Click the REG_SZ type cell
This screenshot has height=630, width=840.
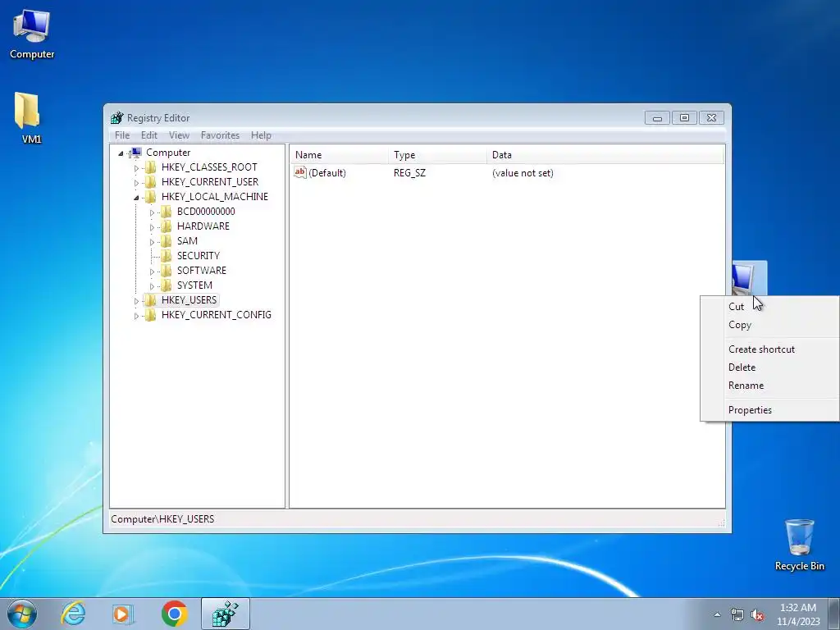(x=410, y=173)
